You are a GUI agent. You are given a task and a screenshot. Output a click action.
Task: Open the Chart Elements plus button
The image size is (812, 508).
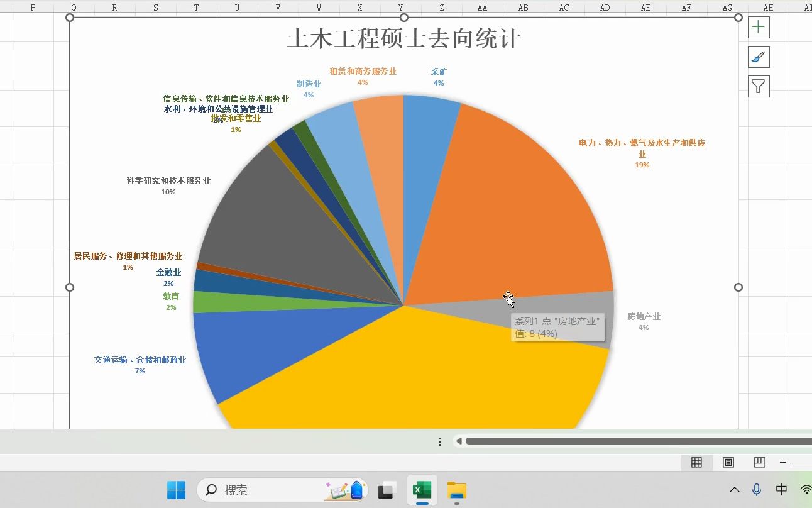[x=759, y=27]
